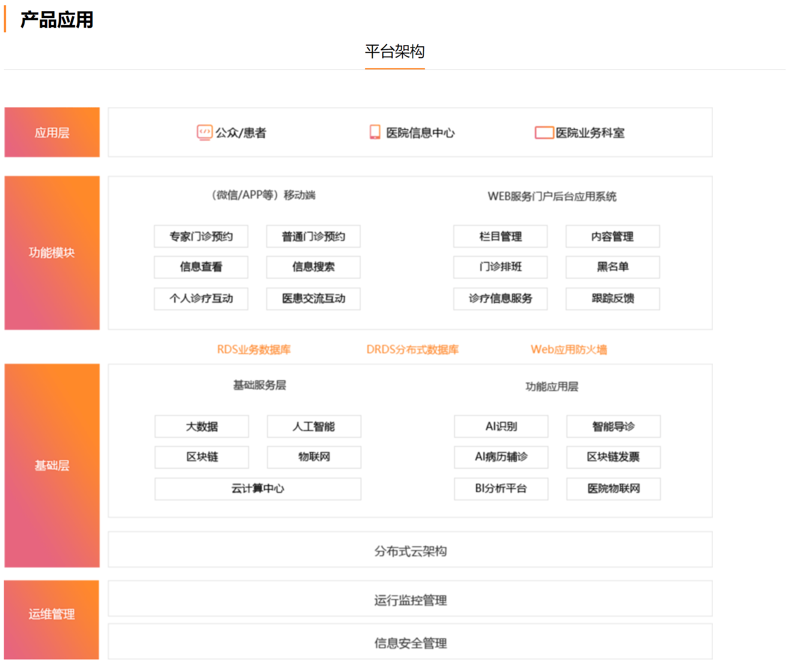Open the 栏目管理 module

(500, 237)
